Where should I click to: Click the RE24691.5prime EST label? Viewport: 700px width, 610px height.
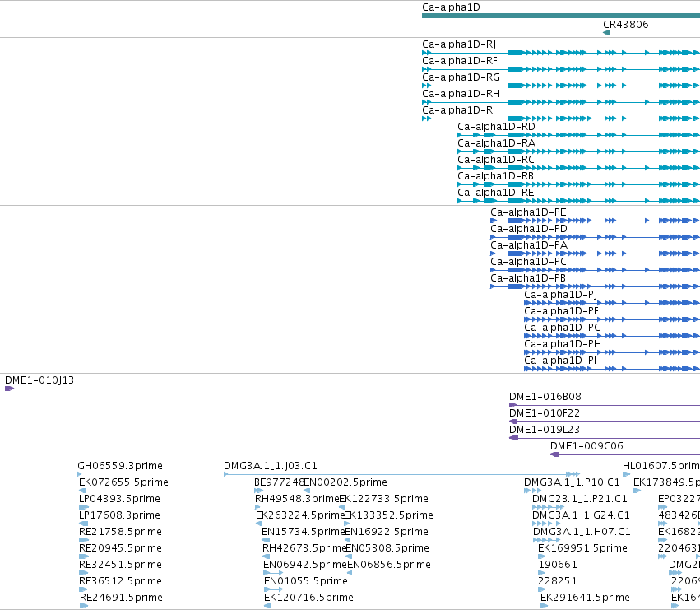point(121,598)
